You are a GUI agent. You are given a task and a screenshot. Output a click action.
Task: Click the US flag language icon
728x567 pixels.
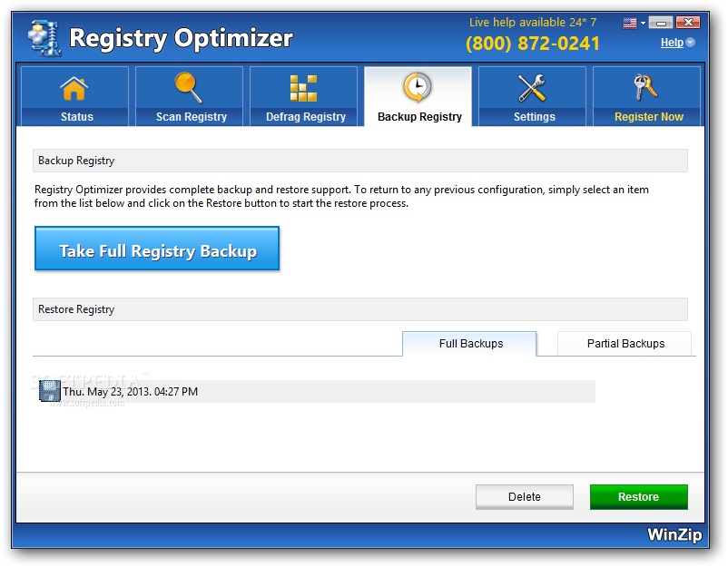click(630, 23)
